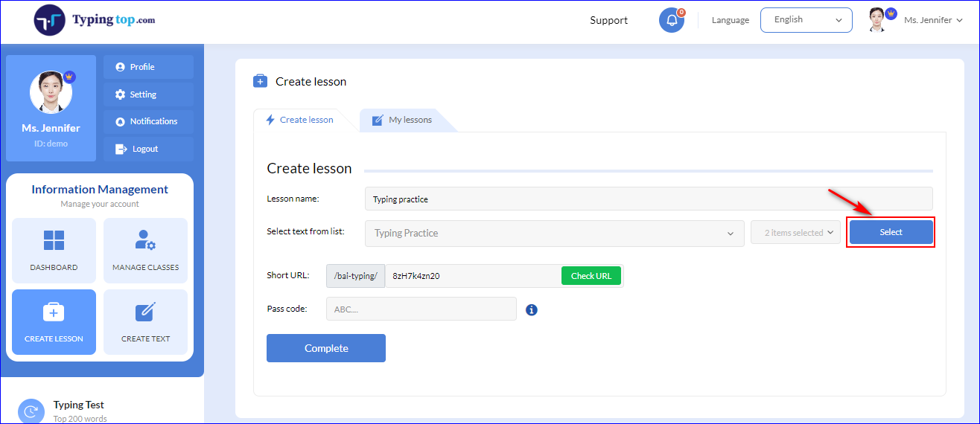The image size is (980, 424).
Task: Select the Create Text pencil tile
Action: (145, 322)
